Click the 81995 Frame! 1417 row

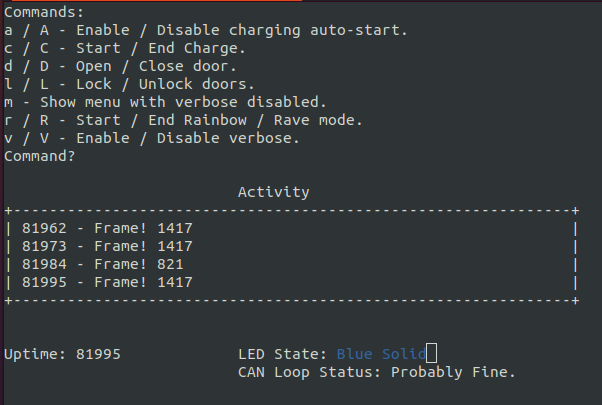107,282
